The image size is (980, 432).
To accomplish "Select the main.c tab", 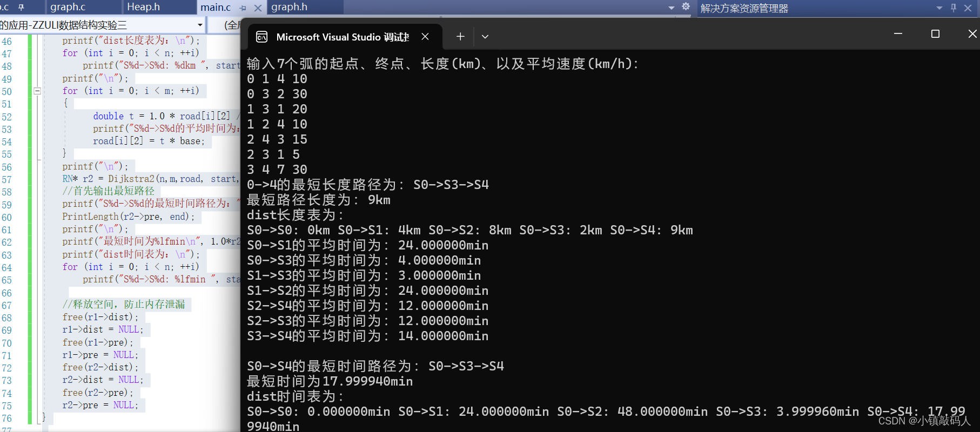I will (216, 8).
